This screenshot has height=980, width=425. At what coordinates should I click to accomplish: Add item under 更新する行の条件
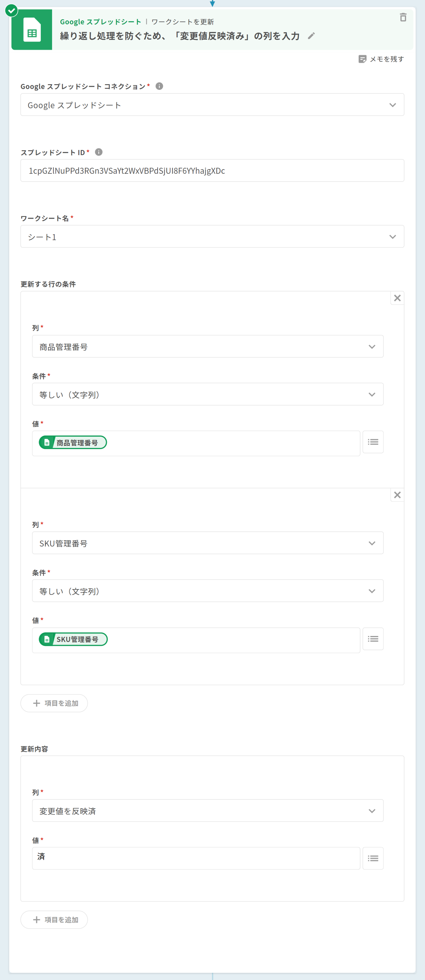pos(54,703)
